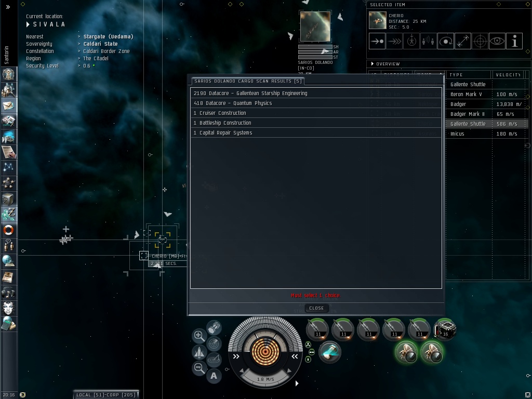The image size is (532, 399).
Task: Click The Citadel region link
Action: point(96,58)
